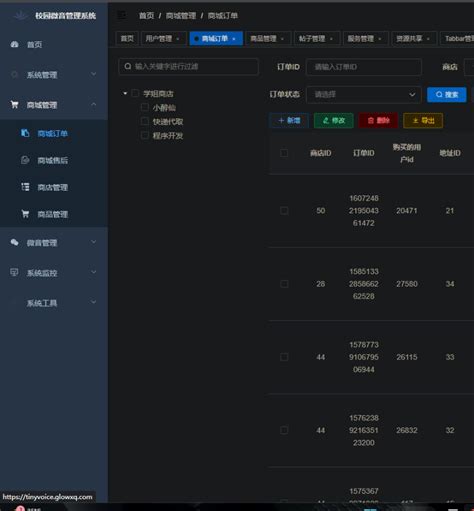Click the 微音管理 WeChat icon
Image resolution: width=474 pixels, height=511 pixels.
click(x=15, y=242)
